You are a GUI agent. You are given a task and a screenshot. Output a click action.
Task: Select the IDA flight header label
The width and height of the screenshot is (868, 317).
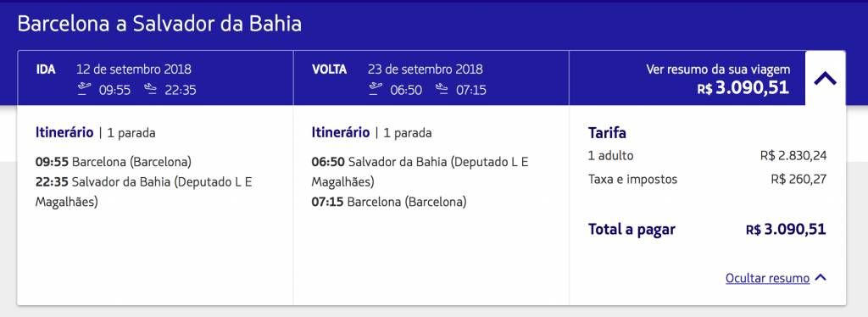point(46,70)
